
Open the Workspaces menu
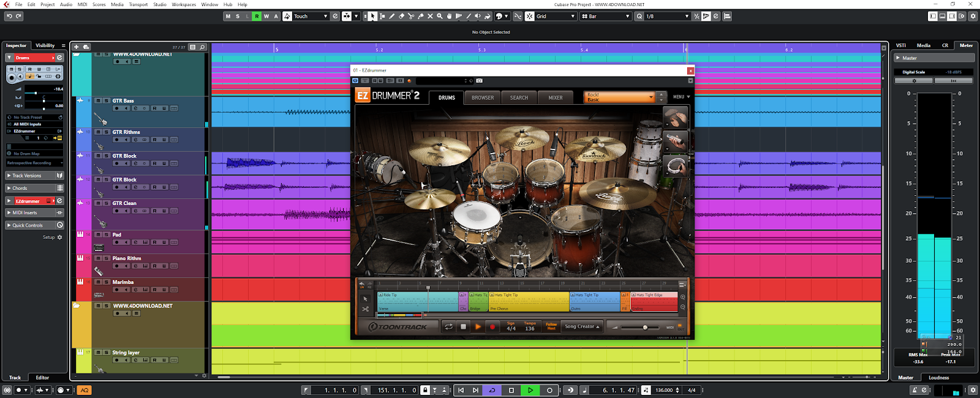coord(184,4)
